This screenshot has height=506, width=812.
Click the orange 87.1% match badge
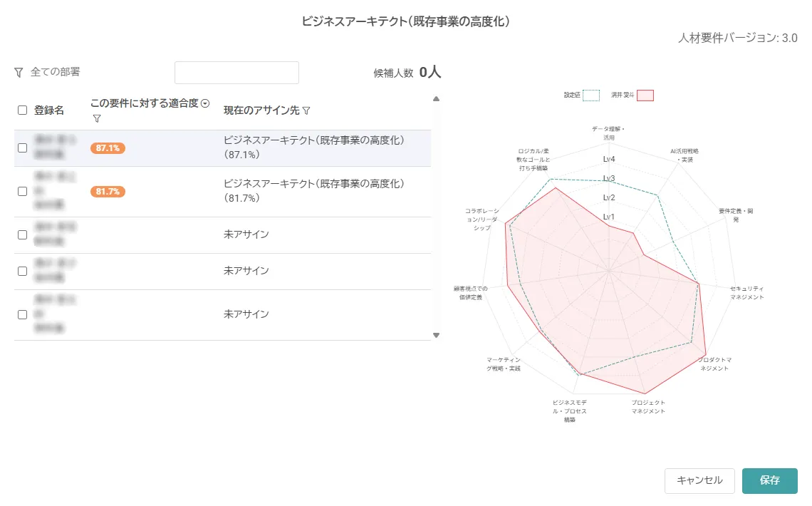coord(108,148)
